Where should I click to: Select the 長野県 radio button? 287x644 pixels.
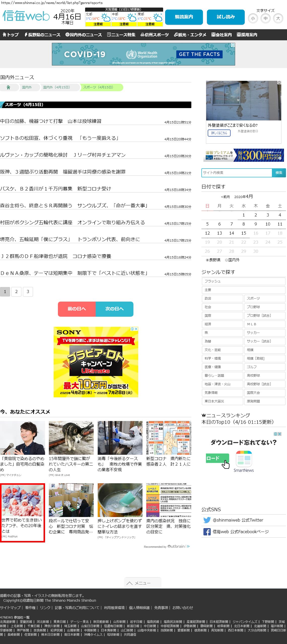[x=207, y=260]
